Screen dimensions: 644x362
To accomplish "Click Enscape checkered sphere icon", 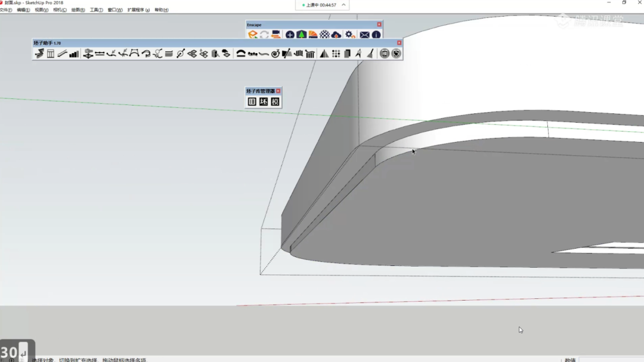I will [x=324, y=35].
